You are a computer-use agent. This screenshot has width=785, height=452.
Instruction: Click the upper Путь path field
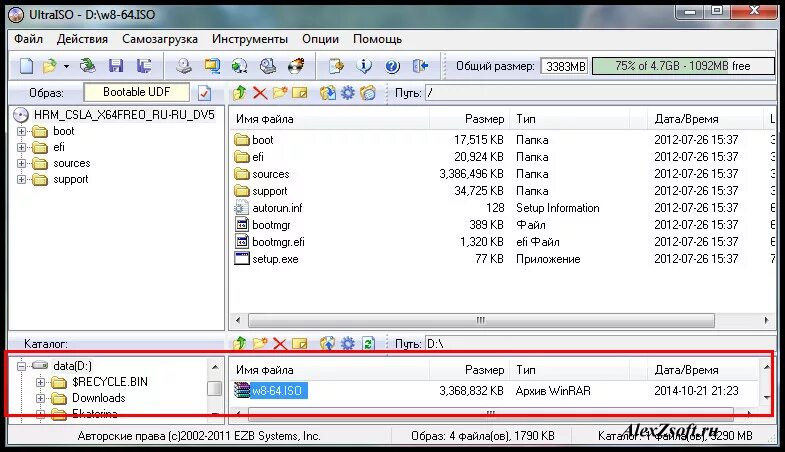click(599, 93)
